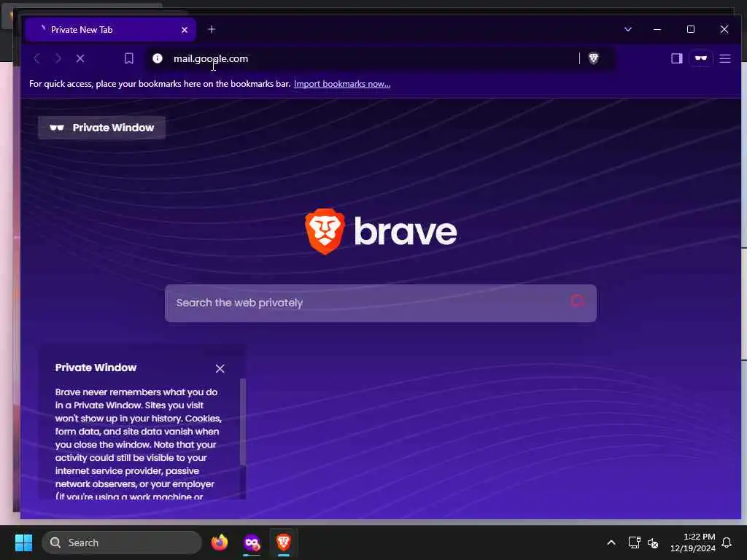Open Import bookmarks now link

pos(342,84)
